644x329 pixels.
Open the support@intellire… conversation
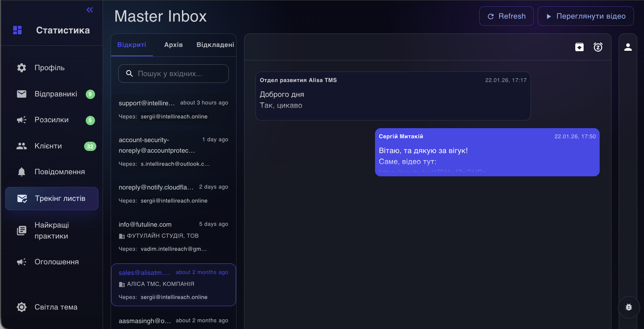tap(174, 110)
